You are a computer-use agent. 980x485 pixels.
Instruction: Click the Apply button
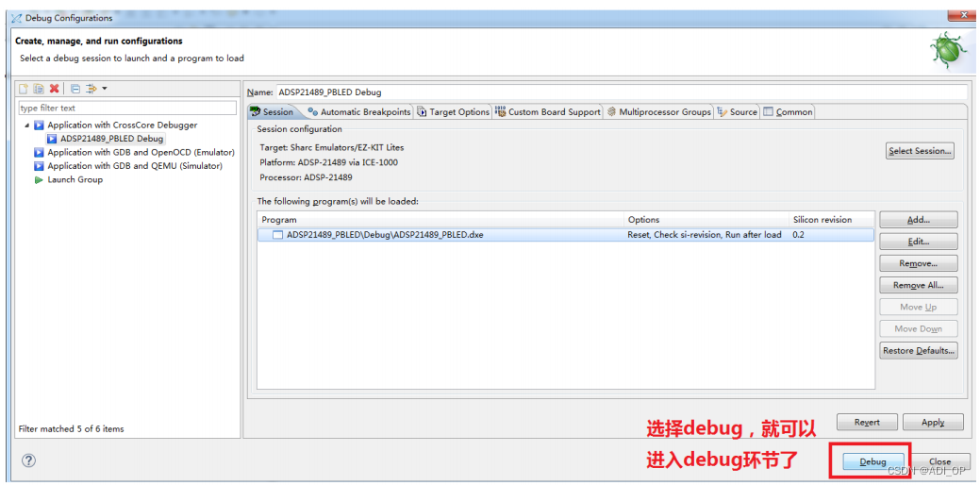933,422
